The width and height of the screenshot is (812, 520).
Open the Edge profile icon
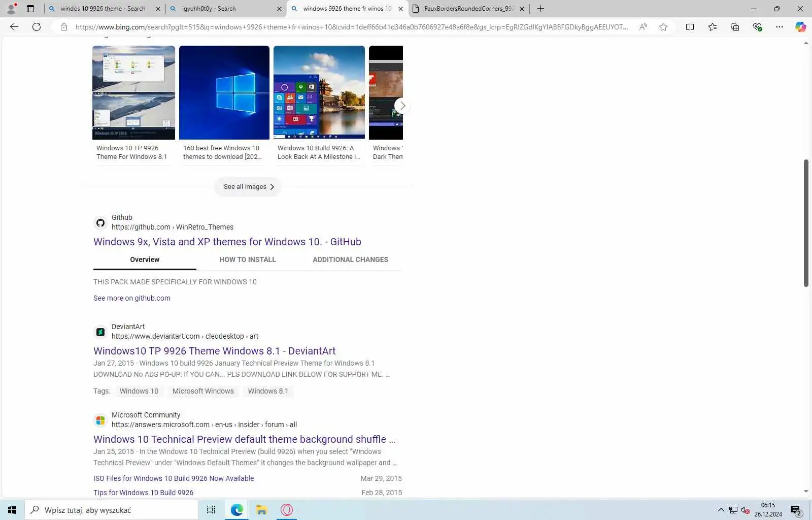11,8
